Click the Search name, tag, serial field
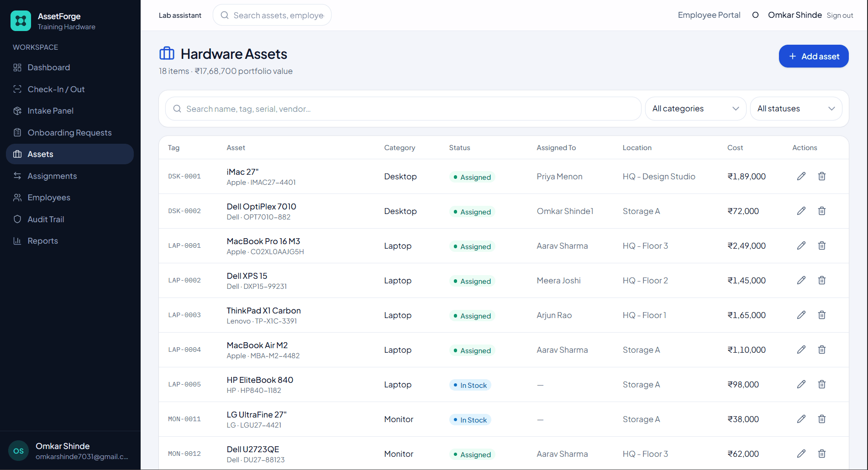Screen dimensions: 868x470 [403, 109]
